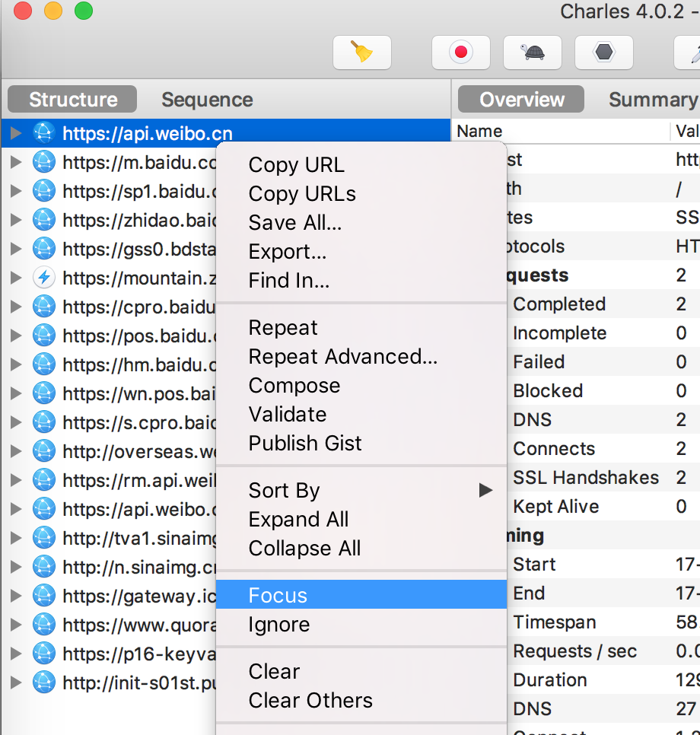
Task: Toggle hexagon breakpoints icon
Action: (x=604, y=52)
